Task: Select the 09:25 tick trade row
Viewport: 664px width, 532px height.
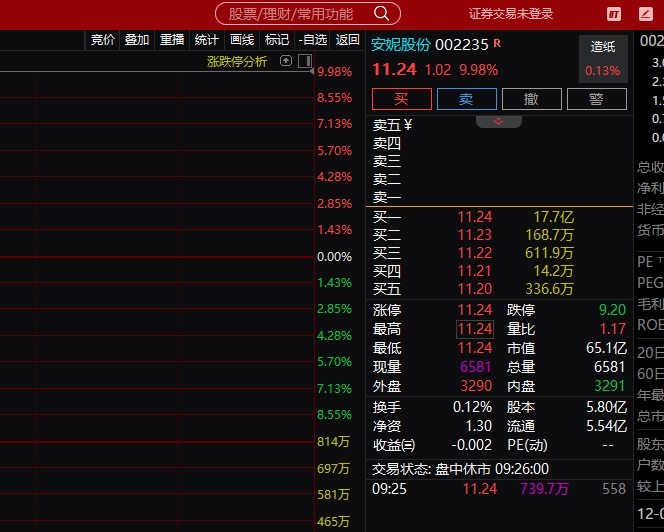Action: (499, 489)
